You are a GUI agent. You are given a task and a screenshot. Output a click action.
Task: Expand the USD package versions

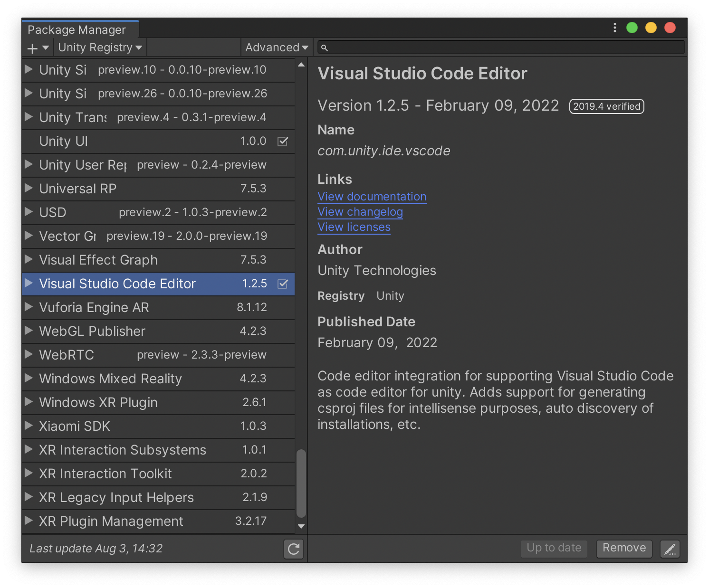pos(29,212)
